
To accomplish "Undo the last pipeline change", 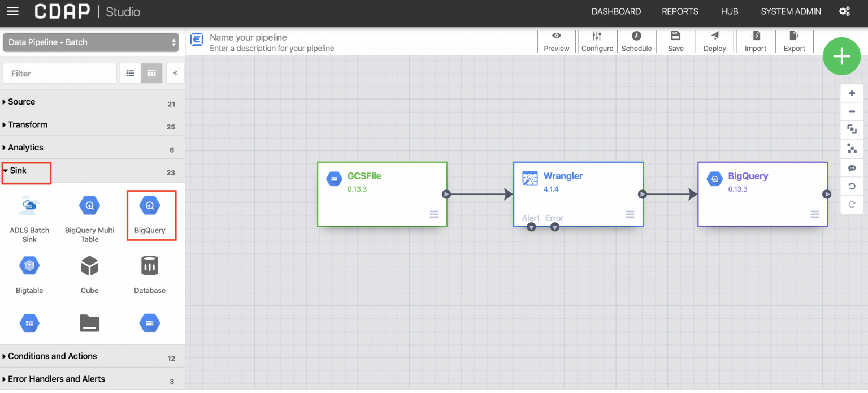I will tap(852, 186).
